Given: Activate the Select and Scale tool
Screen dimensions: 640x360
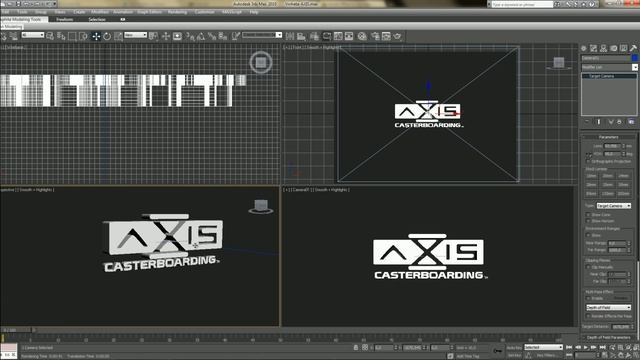Looking at the screenshot, I should [x=118, y=36].
